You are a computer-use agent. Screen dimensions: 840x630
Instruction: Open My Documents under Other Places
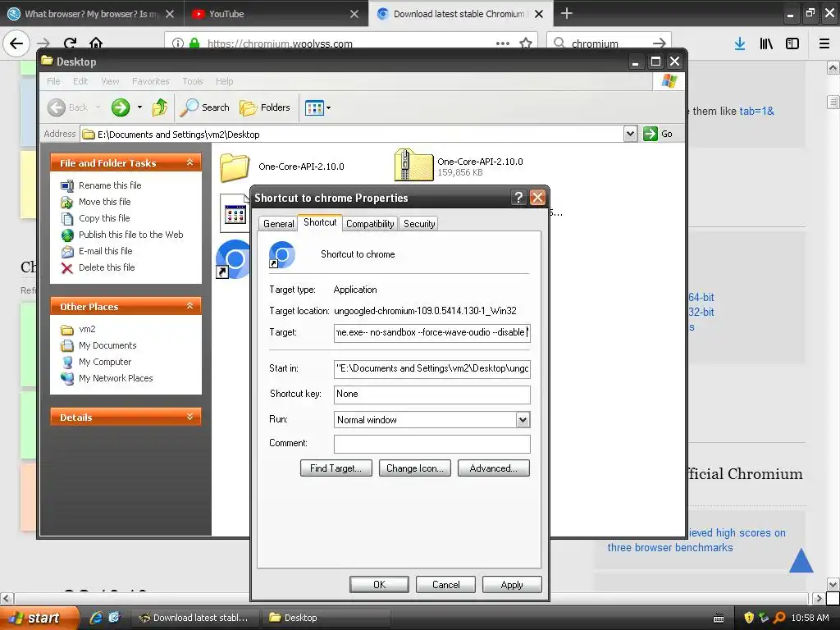[x=107, y=345]
